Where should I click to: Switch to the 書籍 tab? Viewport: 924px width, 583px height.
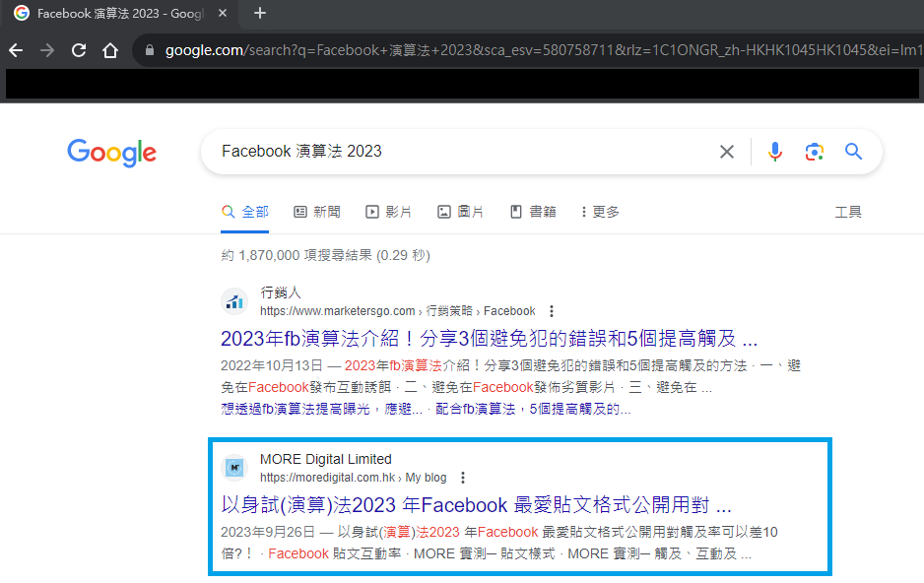(533, 212)
